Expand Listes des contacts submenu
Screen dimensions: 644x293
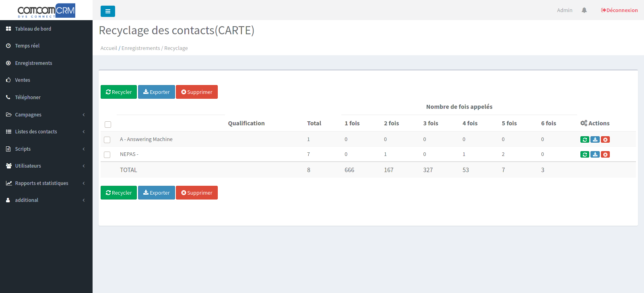click(x=36, y=132)
